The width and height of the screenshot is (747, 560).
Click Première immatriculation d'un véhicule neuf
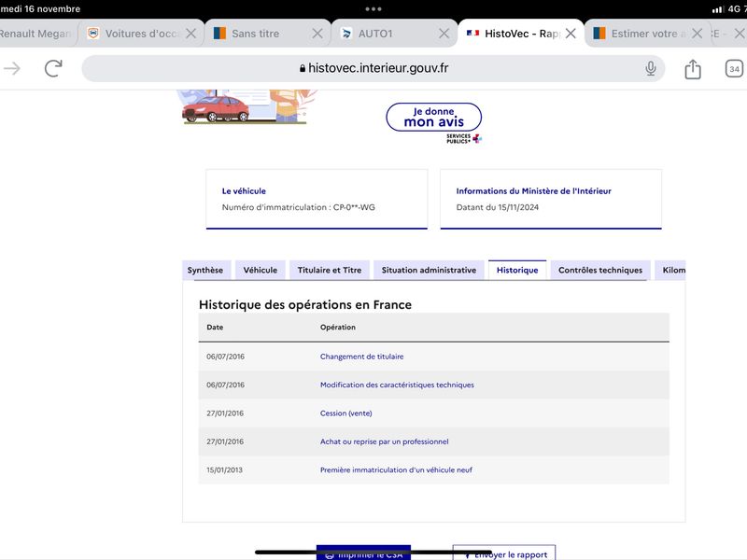click(396, 469)
